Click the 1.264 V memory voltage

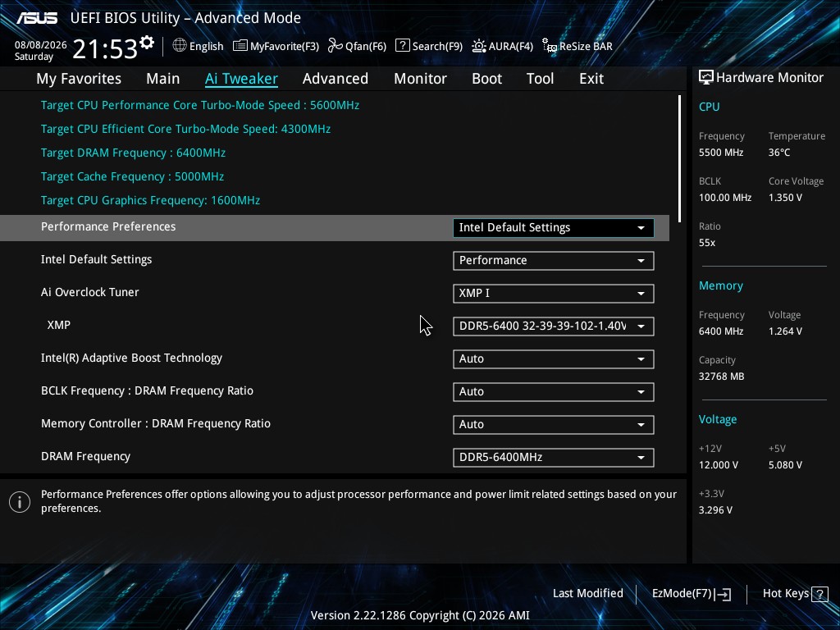[785, 331]
